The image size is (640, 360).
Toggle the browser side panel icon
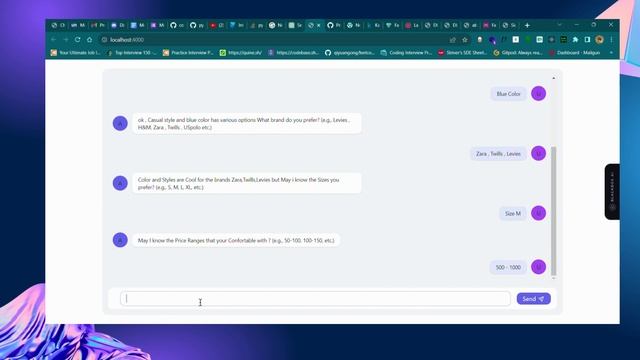[x=587, y=40]
